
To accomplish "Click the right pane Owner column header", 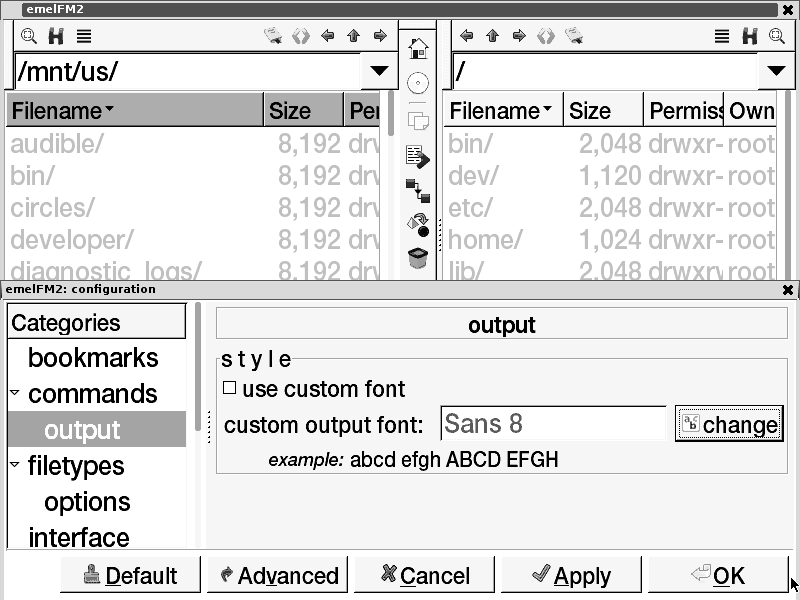I will tap(750, 110).
